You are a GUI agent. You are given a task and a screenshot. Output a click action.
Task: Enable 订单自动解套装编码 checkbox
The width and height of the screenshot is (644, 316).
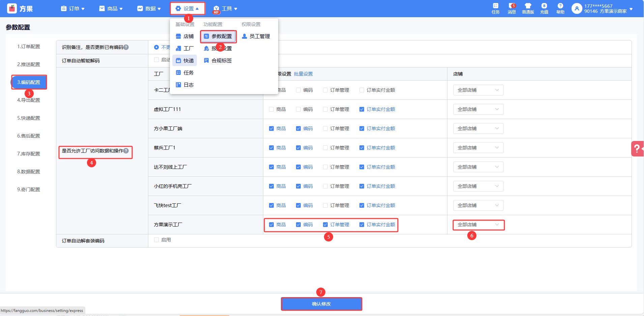[156, 240]
